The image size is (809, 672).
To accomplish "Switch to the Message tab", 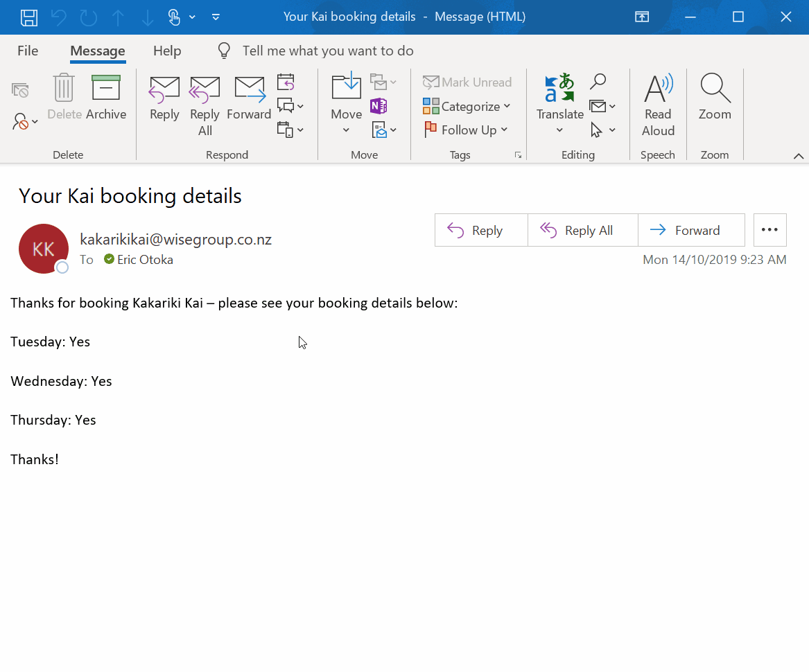I will pos(98,51).
